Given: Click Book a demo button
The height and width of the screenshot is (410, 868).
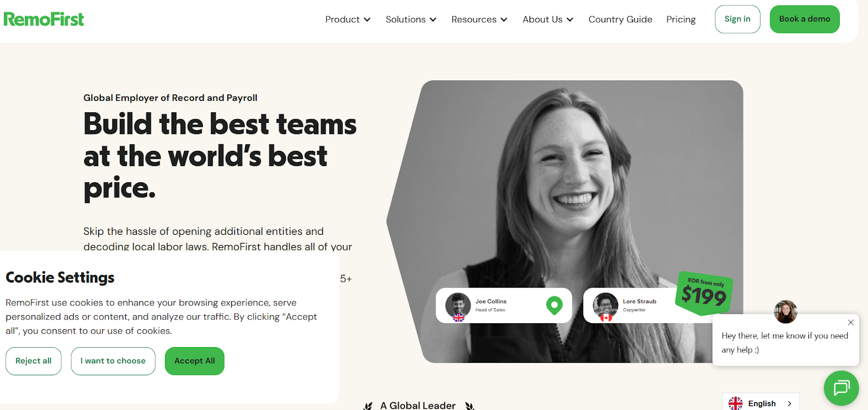Looking at the screenshot, I should point(805,19).
